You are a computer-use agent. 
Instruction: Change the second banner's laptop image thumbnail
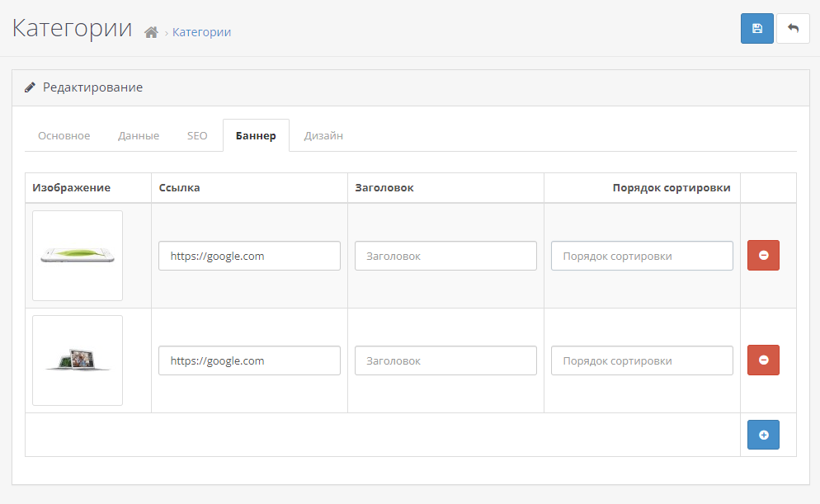[78, 360]
